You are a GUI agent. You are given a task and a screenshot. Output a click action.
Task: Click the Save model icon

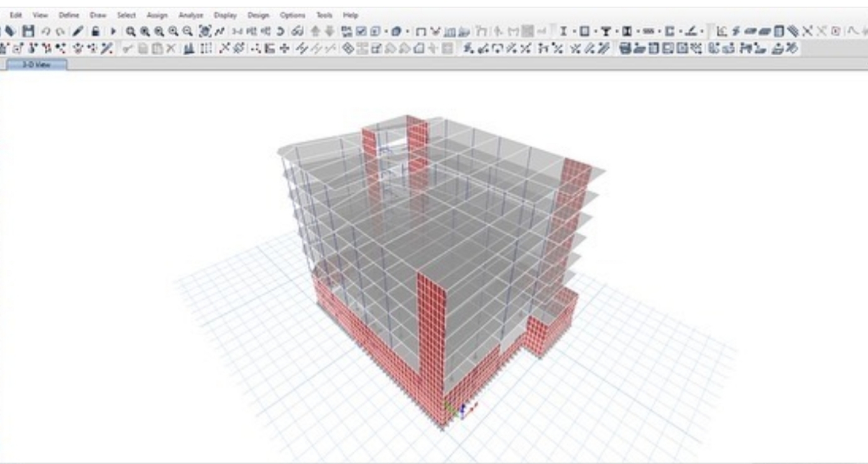(x=28, y=31)
